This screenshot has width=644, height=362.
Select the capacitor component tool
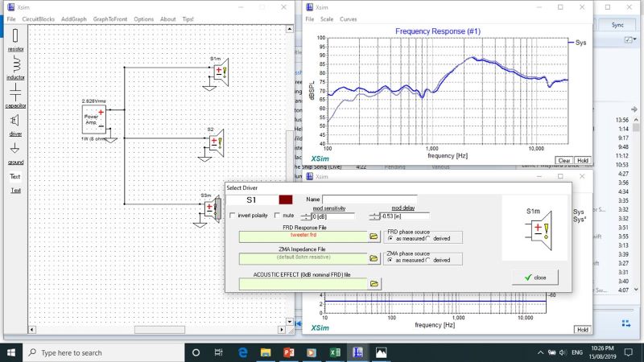(x=15, y=96)
